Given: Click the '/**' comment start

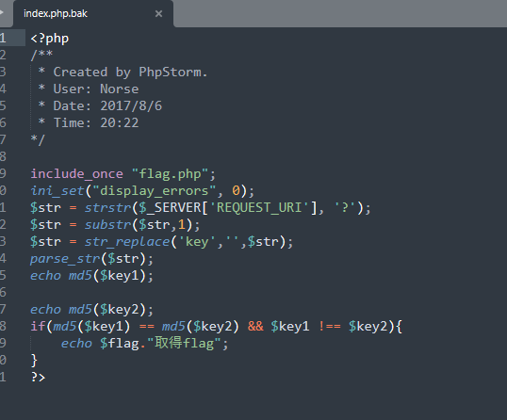Looking at the screenshot, I should coord(41,55).
